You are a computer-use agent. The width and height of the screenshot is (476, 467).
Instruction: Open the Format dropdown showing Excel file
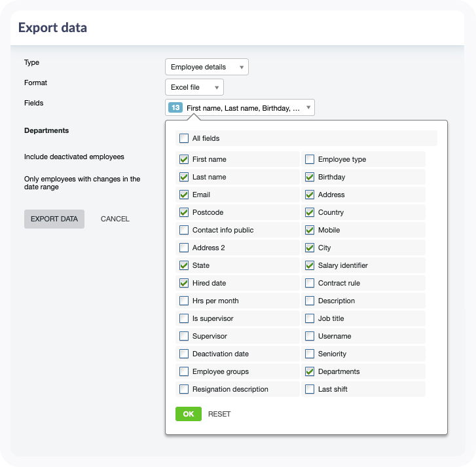(x=194, y=87)
